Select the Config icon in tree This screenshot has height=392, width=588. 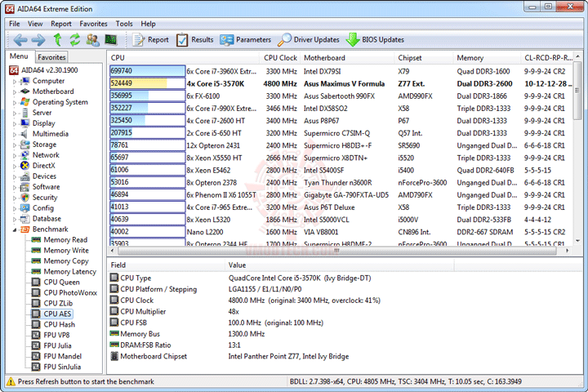coord(24,207)
